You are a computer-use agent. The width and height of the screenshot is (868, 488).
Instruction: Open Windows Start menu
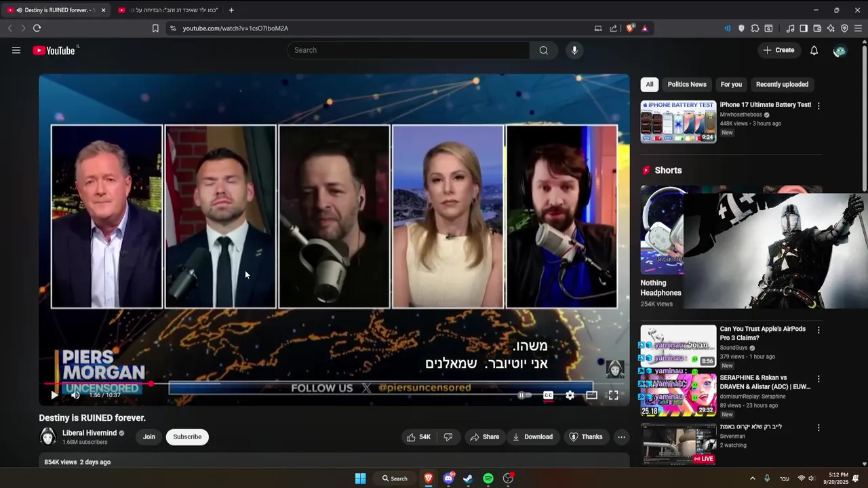click(361, 479)
